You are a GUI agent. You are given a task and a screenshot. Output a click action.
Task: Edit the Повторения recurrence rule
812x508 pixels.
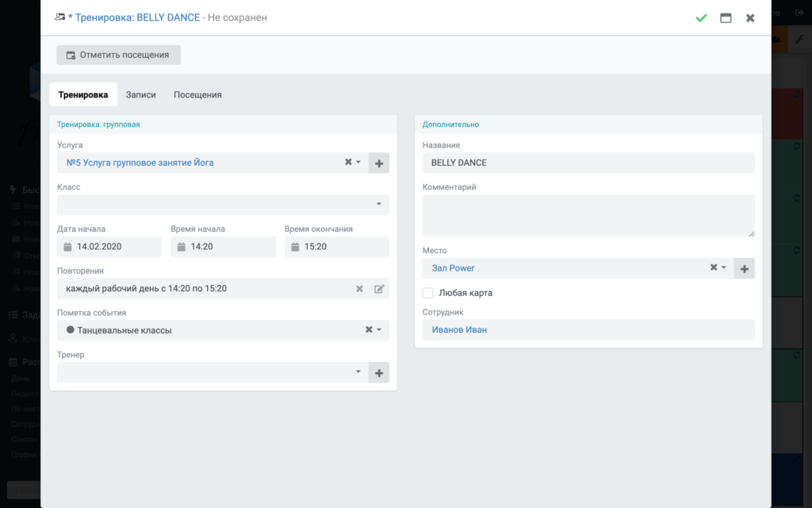pos(379,289)
